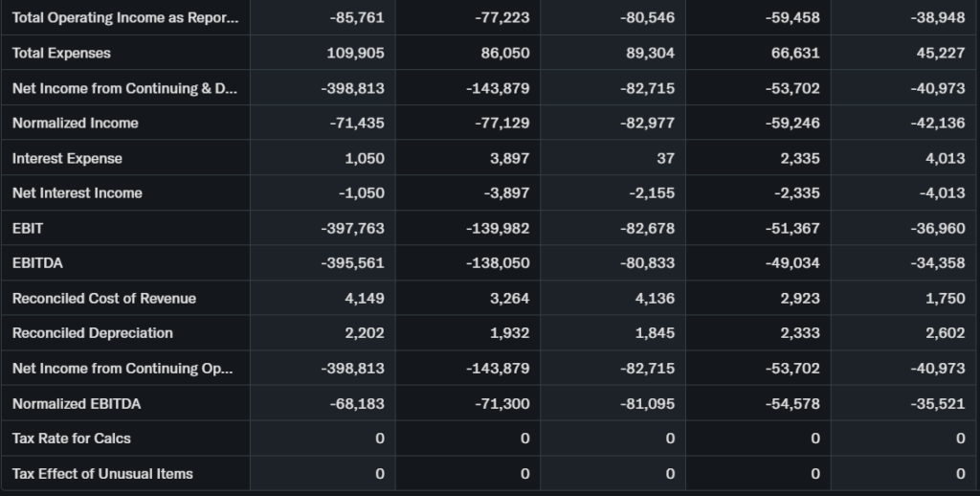Click the -395,561 EBITDA value
The width and height of the screenshot is (980, 496).
click(x=352, y=263)
